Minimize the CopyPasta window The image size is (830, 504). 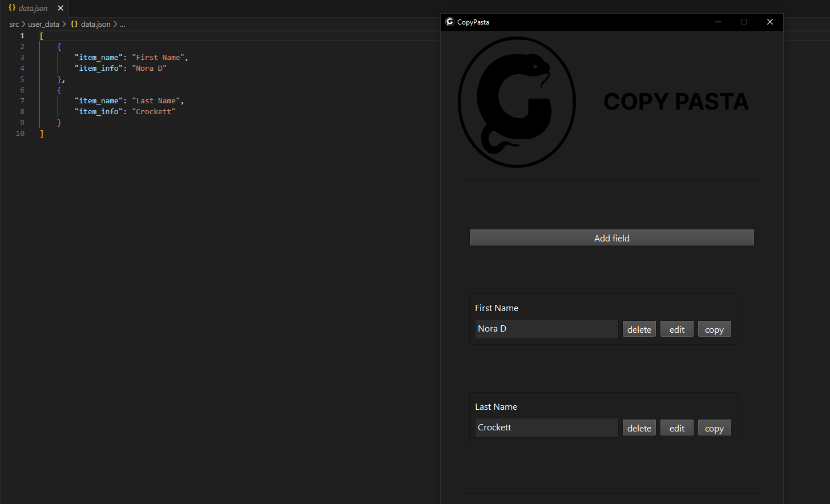[718, 22]
